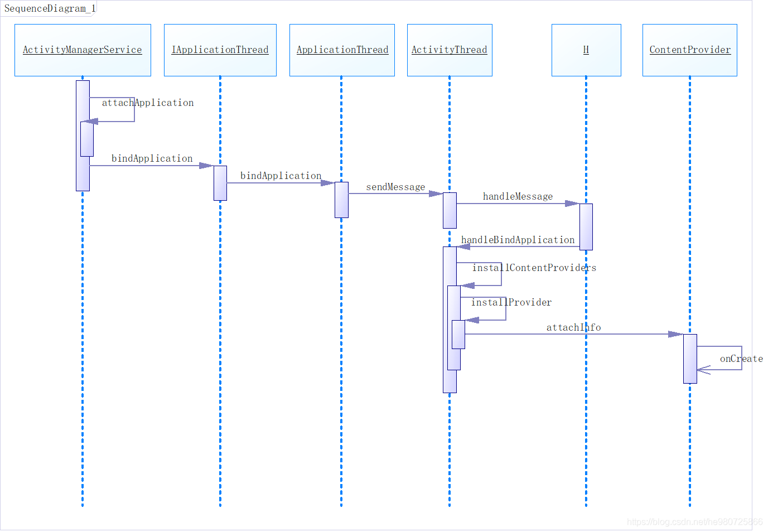Click the installProvider message label

511,302
